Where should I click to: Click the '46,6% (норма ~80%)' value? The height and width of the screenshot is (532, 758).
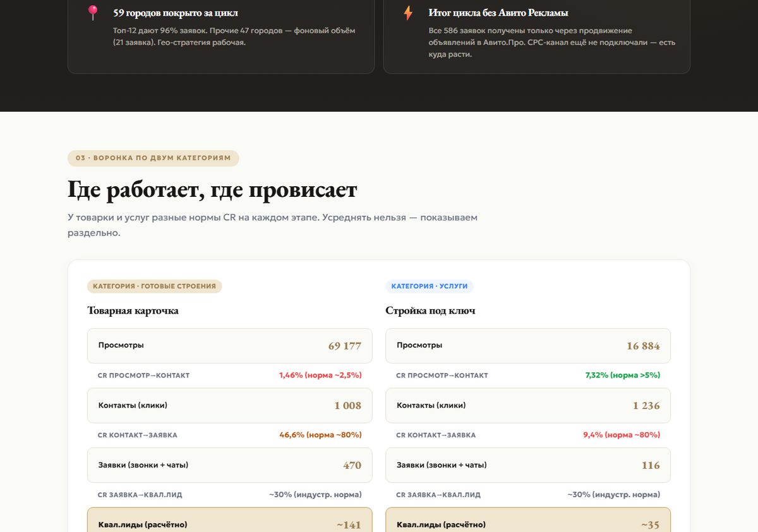[320, 435]
